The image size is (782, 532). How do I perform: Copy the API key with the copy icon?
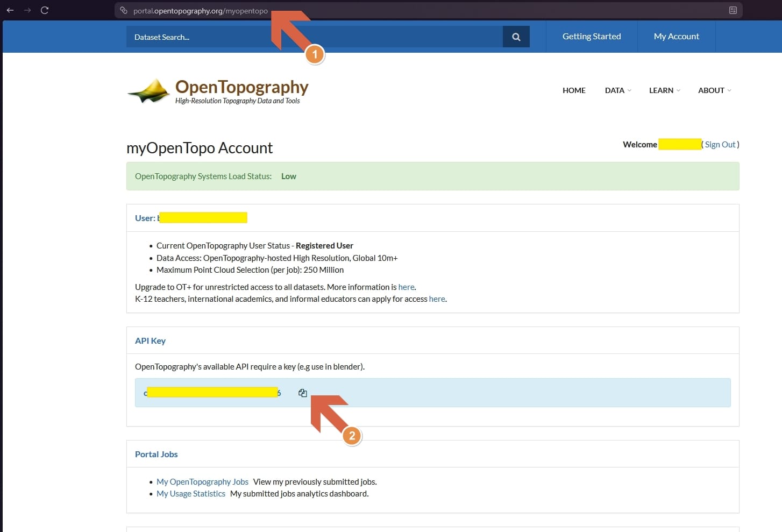coord(303,393)
